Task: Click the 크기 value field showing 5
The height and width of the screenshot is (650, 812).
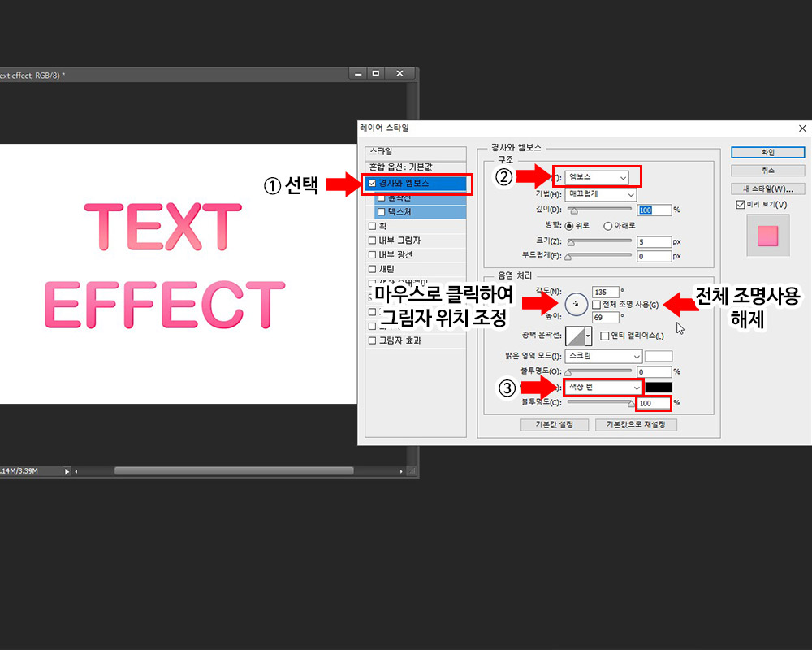Action: point(654,242)
